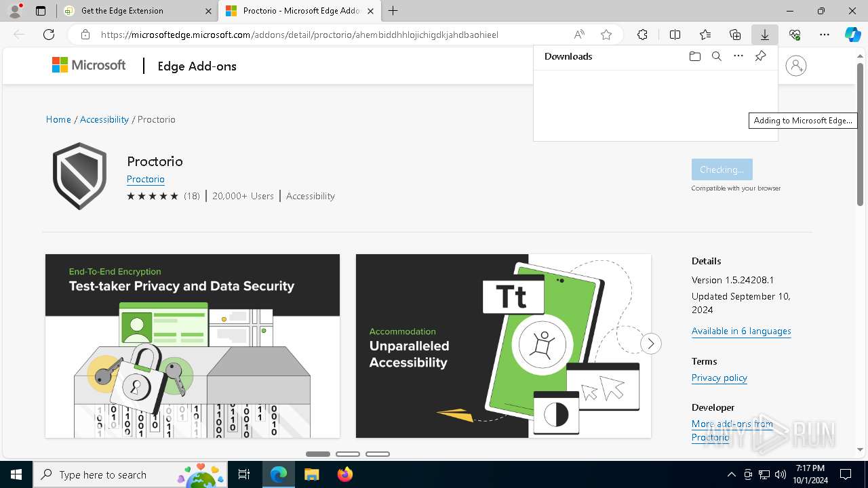
Task: Pin the Downloads panel
Action: point(761,56)
